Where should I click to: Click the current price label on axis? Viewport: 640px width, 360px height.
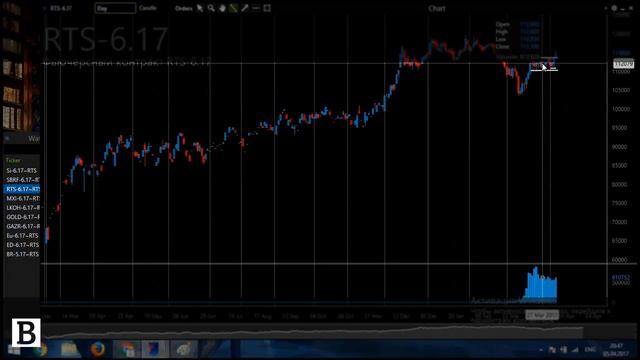click(624, 64)
